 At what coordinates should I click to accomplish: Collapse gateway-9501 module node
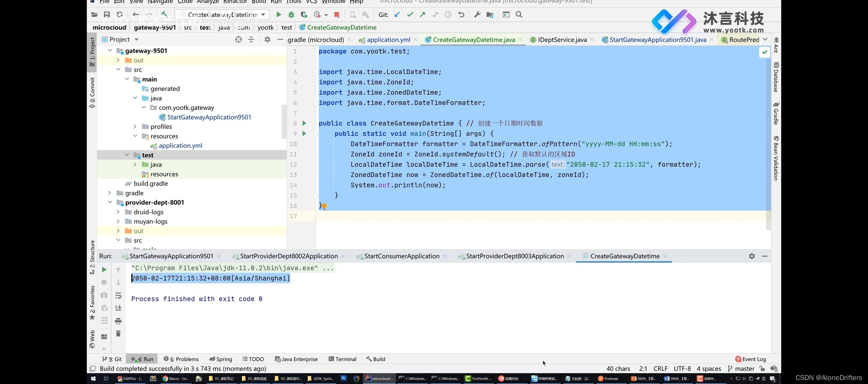click(110, 51)
